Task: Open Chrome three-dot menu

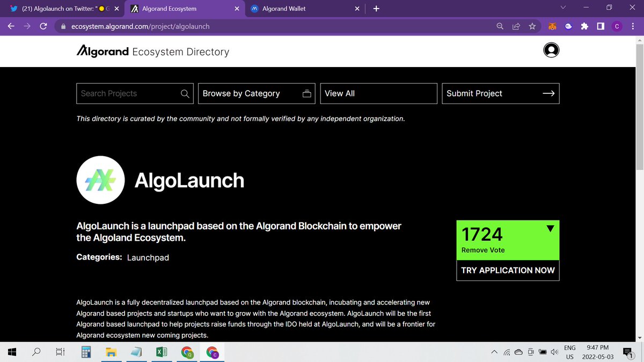Action: tap(633, 26)
